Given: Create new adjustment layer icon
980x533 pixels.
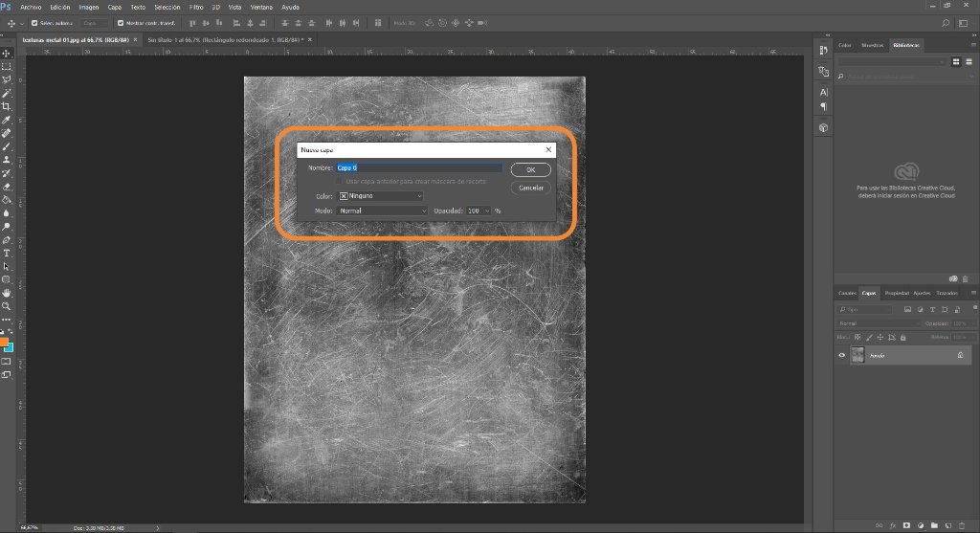Looking at the screenshot, I should click(920, 525).
